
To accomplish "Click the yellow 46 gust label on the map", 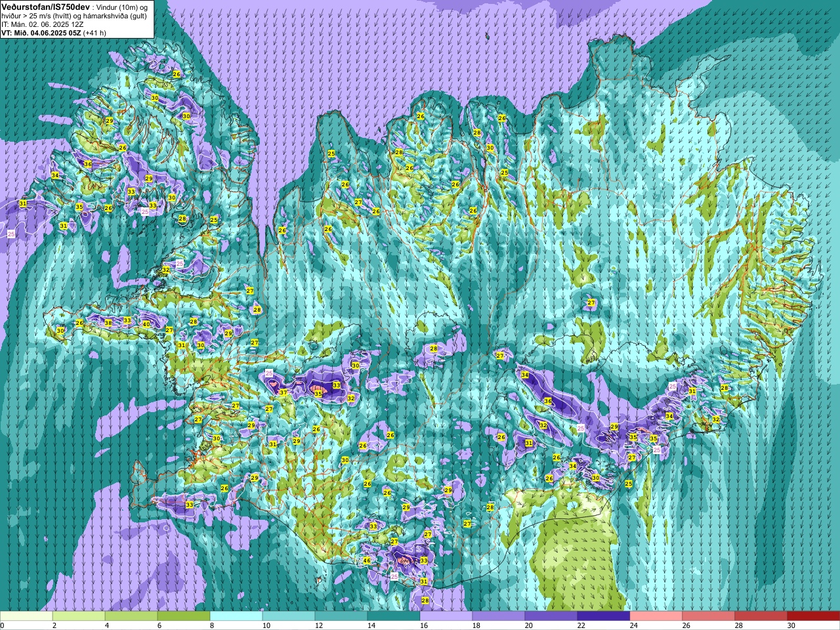I will point(367,561).
